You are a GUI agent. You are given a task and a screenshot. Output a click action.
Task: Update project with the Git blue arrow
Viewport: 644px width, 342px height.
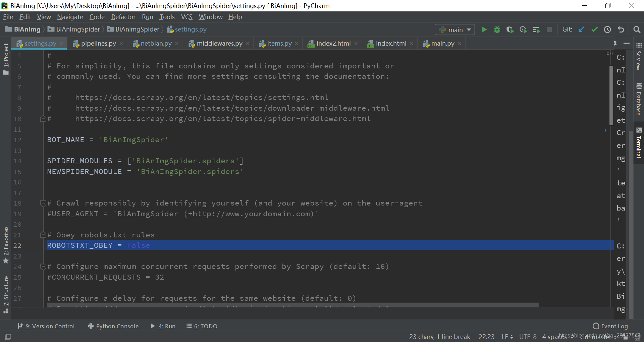pos(581,30)
